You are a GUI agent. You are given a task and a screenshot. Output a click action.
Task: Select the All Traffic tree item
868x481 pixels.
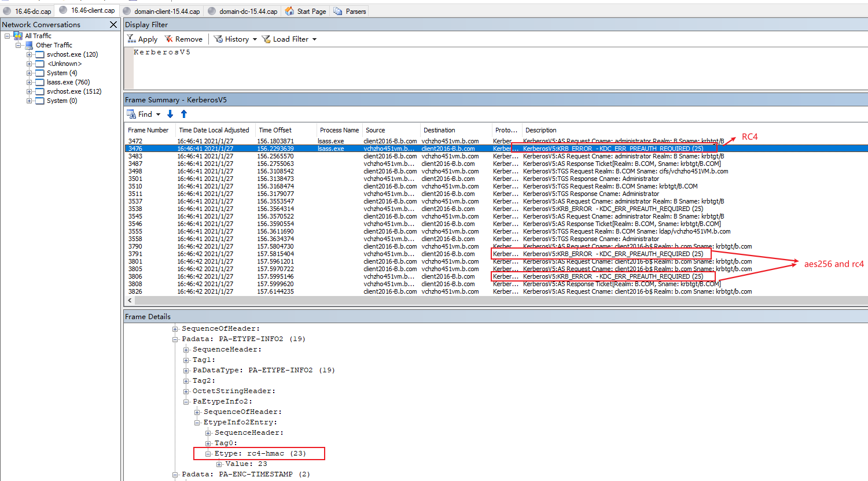(38, 36)
